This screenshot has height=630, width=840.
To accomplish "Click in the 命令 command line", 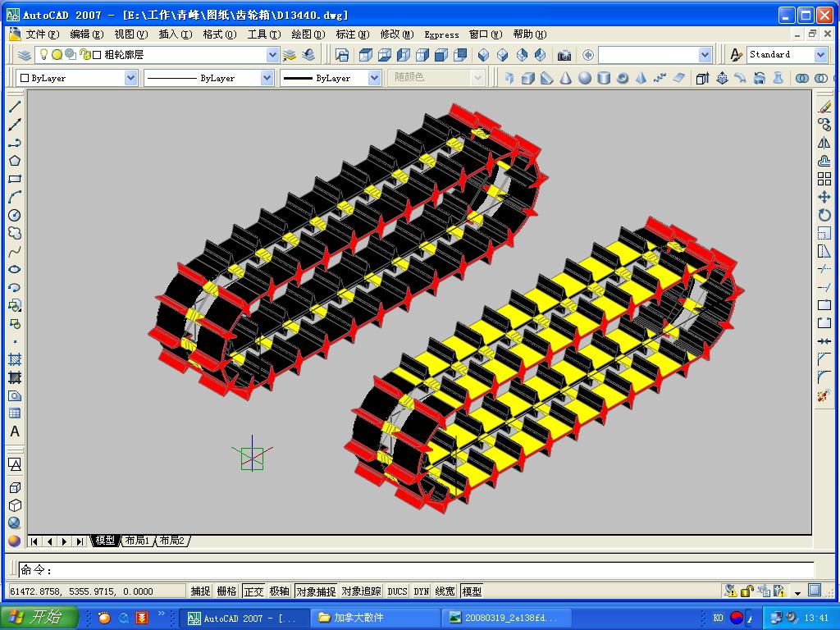I will [416, 569].
